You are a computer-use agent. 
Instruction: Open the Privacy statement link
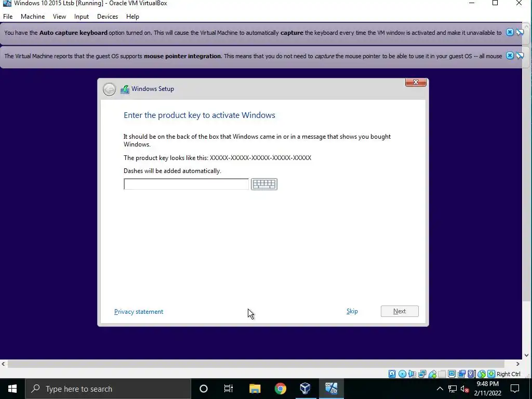pos(138,312)
